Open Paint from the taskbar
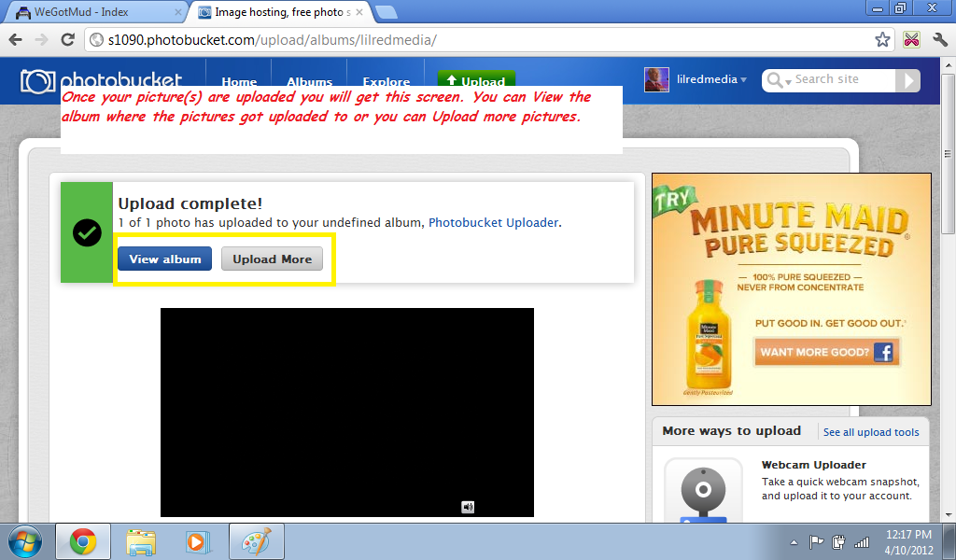Viewport: 956px width, 560px height. (255, 541)
